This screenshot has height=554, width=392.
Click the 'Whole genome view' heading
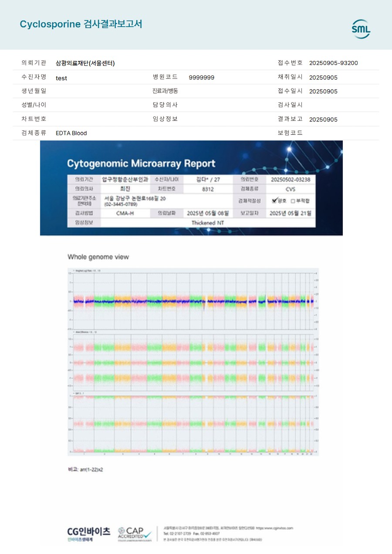98,257
